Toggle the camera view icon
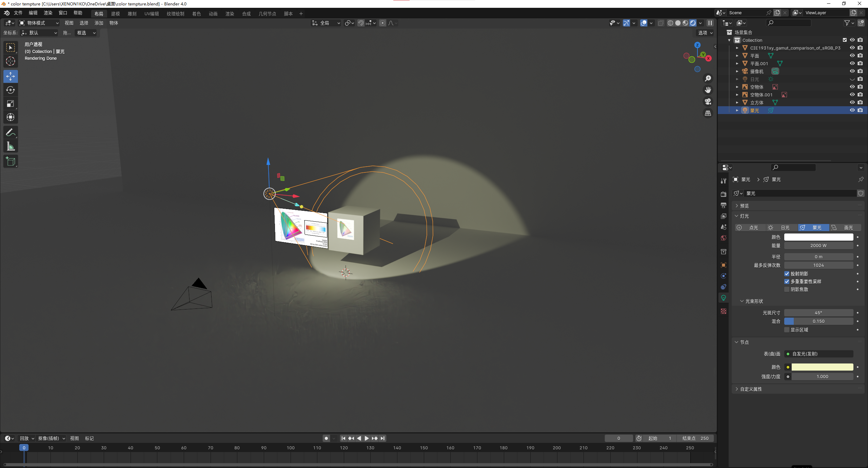 pos(708,101)
